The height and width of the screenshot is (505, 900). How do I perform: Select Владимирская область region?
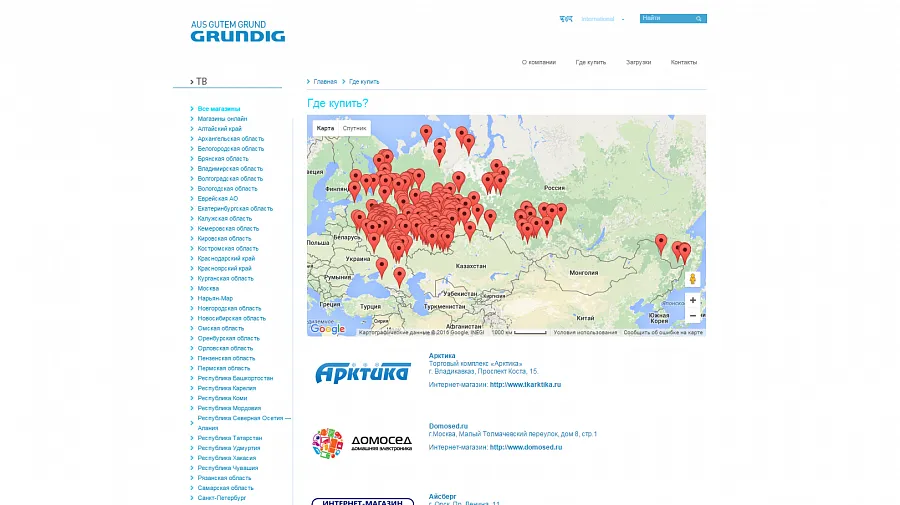(x=230, y=169)
